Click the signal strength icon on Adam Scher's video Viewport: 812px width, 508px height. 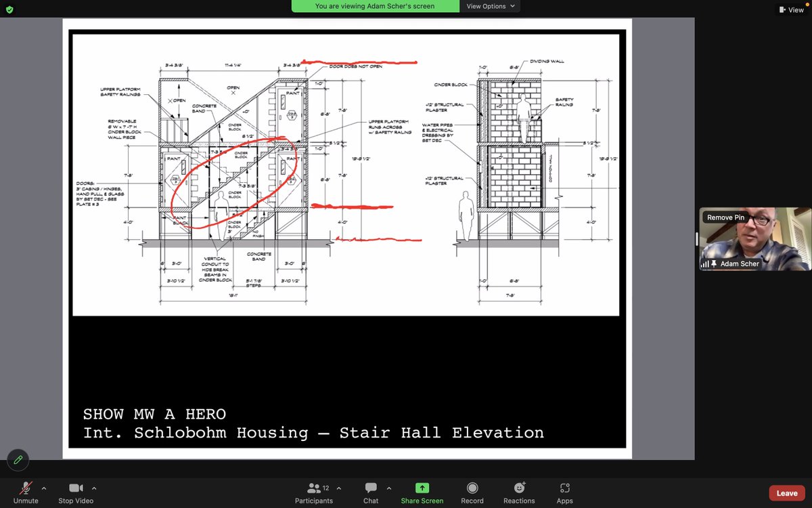coord(705,263)
